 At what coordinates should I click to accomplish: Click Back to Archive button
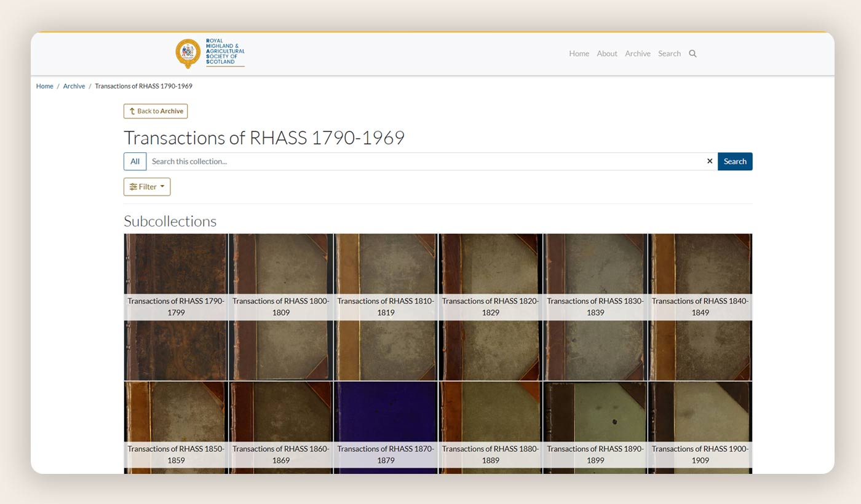click(x=156, y=111)
